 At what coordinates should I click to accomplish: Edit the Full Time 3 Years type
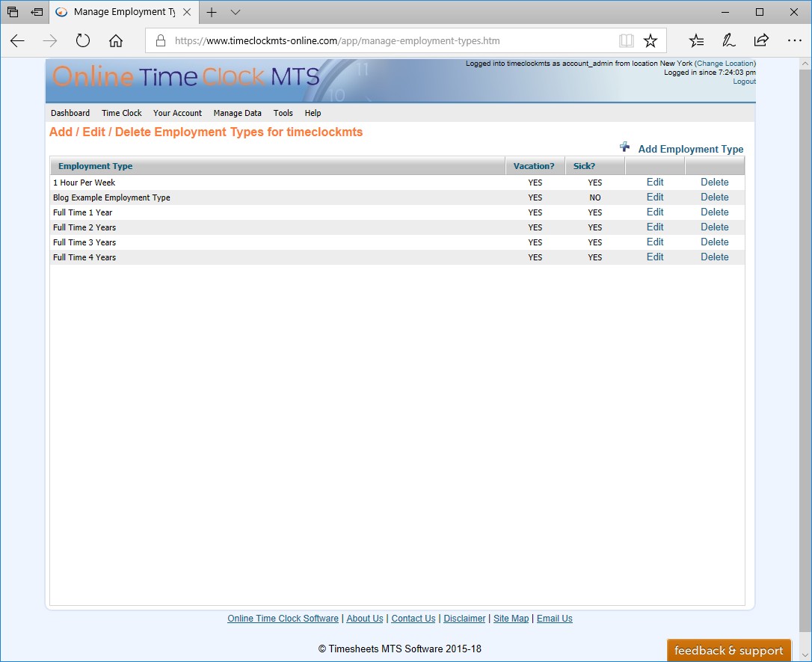pyautogui.click(x=655, y=242)
